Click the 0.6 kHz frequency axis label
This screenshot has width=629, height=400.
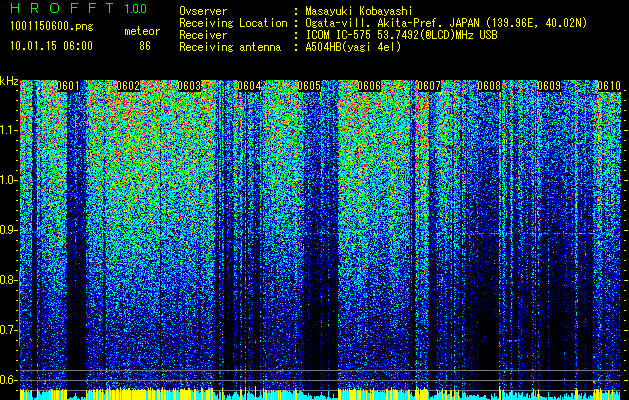(9, 380)
